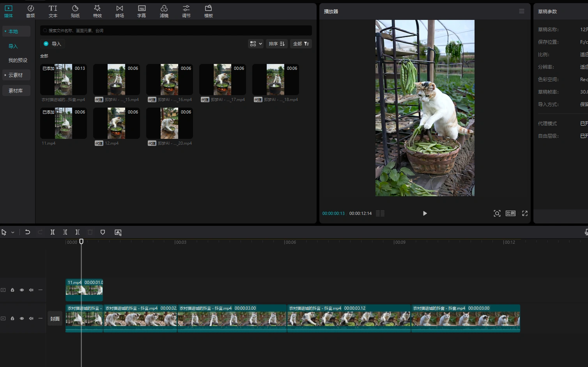Select the 农村猫进城的...抖音.mp4 media thumbnail

[x=64, y=80]
